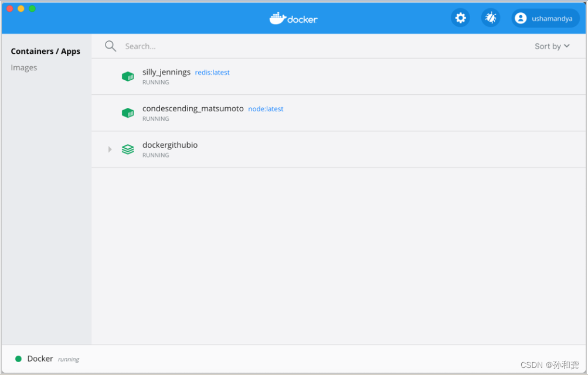Open the ushamandya account menu
Viewport: 588px width, 375px height.
[545, 18]
